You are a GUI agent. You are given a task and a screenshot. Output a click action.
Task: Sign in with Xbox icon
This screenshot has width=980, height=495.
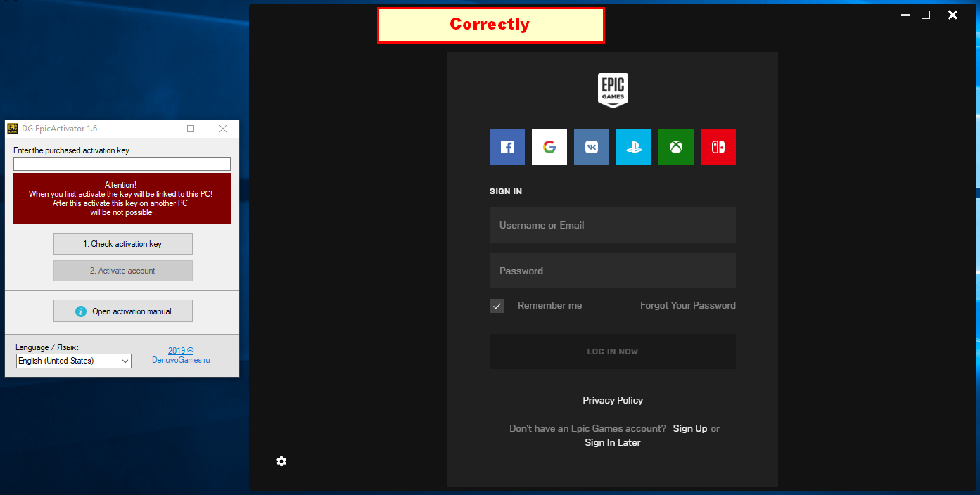(x=676, y=147)
